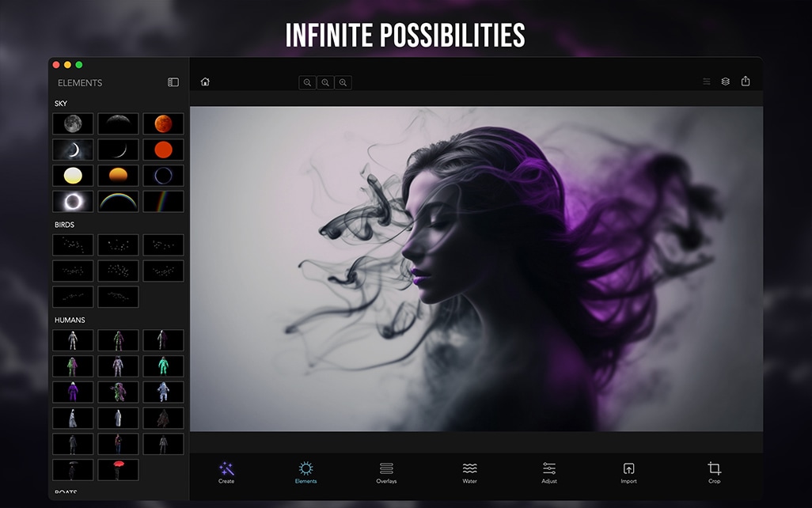Add the solid teal green astronaut
The width and height of the screenshot is (812, 508).
tap(163, 366)
